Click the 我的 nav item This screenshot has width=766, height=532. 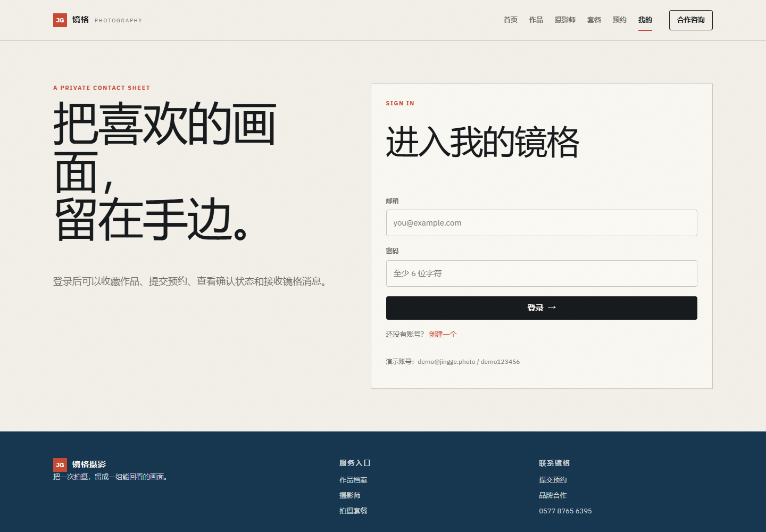pos(645,20)
